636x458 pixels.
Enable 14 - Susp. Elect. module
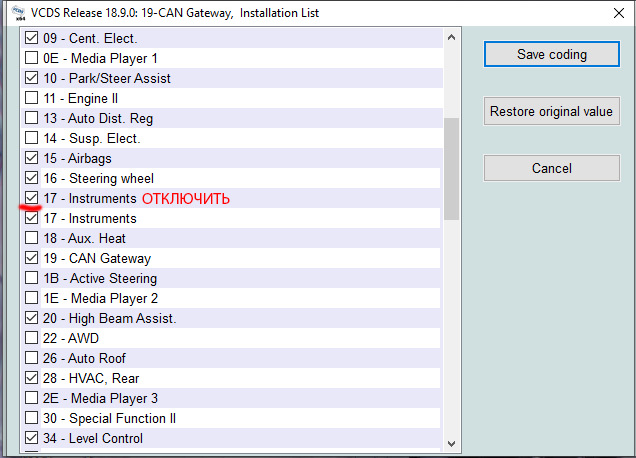click(x=31, y=138)
